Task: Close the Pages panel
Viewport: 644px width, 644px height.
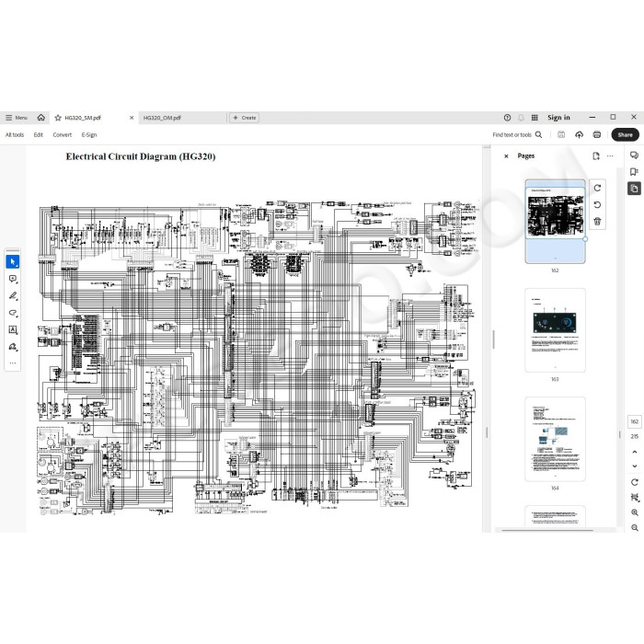Action: [506, 156]
